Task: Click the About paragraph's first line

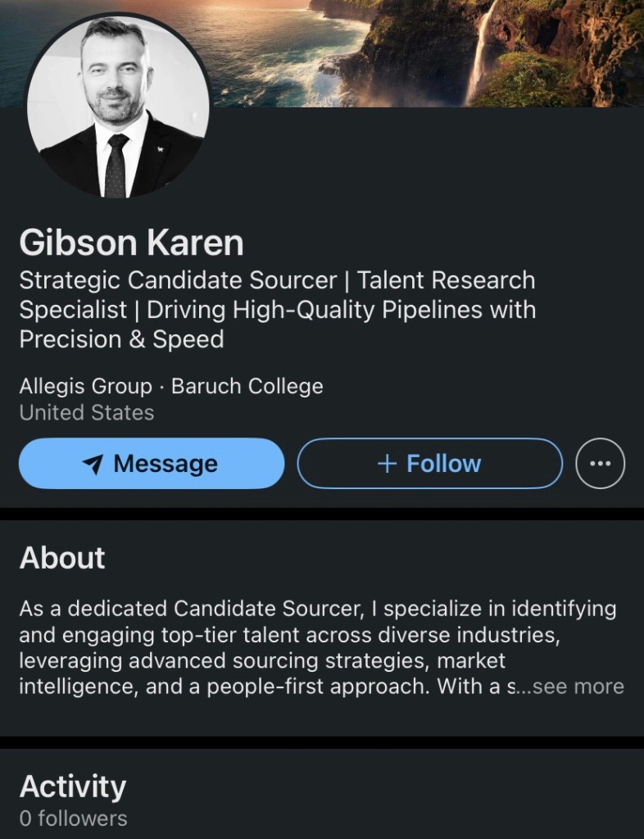Action: pos(317,609)
